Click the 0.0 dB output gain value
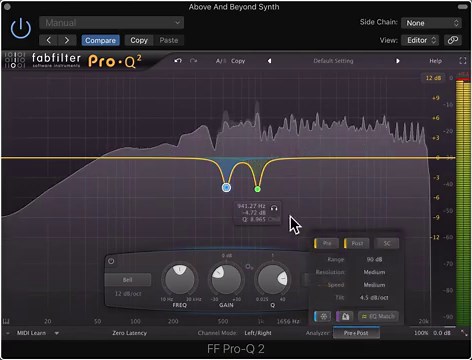Image resolution: width=472 pixels, height=360 pixels. tap(442, 333)
